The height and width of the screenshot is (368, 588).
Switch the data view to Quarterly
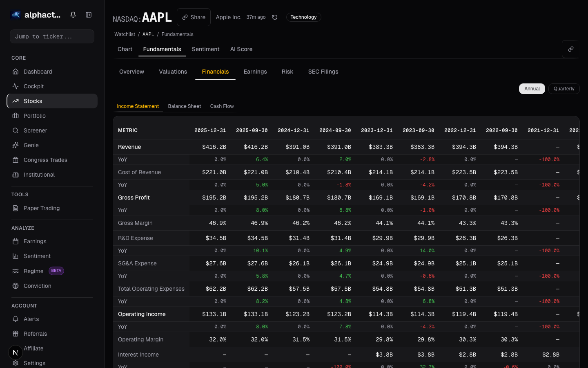pyautogui.click(x=564, y=88)
